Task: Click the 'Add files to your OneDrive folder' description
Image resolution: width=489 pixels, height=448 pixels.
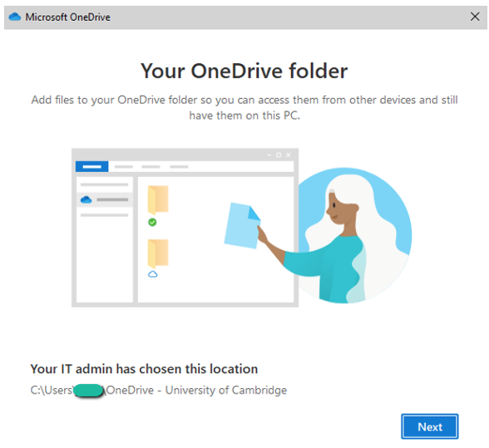Action: (x=244, y=107)
